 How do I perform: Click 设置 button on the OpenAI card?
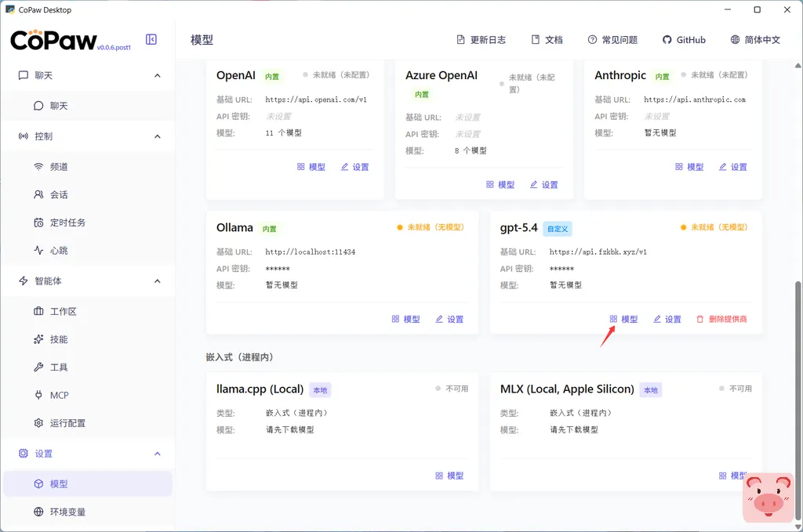[355, 167]
